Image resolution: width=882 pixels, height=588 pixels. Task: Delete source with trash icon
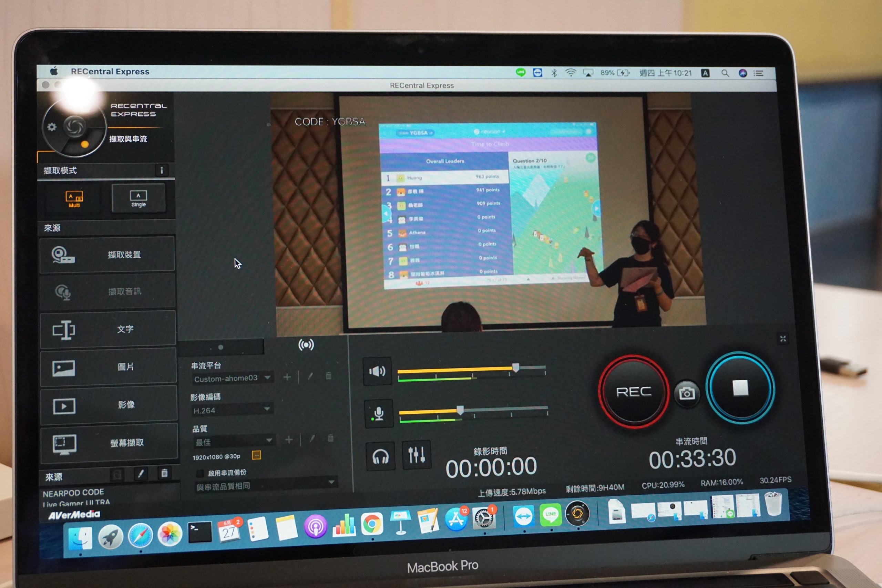coord(164,473)
